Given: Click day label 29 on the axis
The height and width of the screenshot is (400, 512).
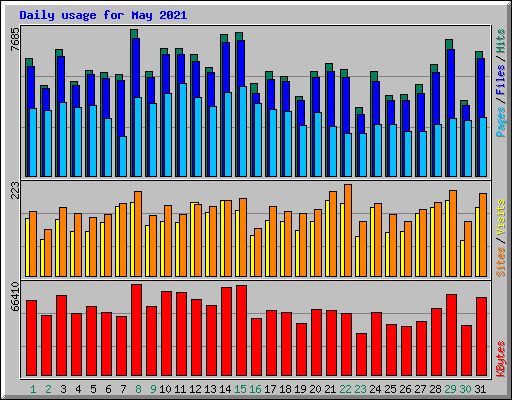Looking at the screenshot, I should 450,389.
